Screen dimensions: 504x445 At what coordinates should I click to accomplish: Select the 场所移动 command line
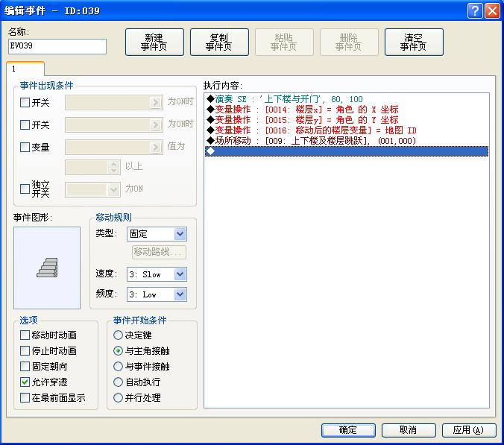click(x=347, y=141)
